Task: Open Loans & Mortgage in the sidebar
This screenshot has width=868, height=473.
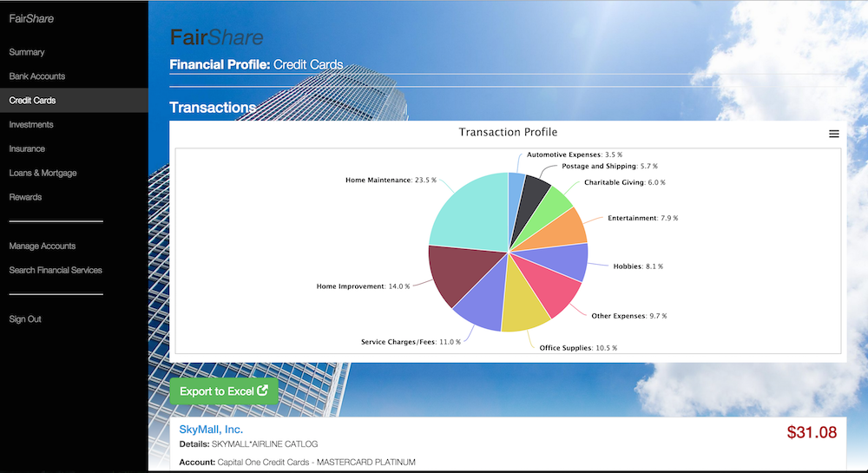Action: (43, 174)
